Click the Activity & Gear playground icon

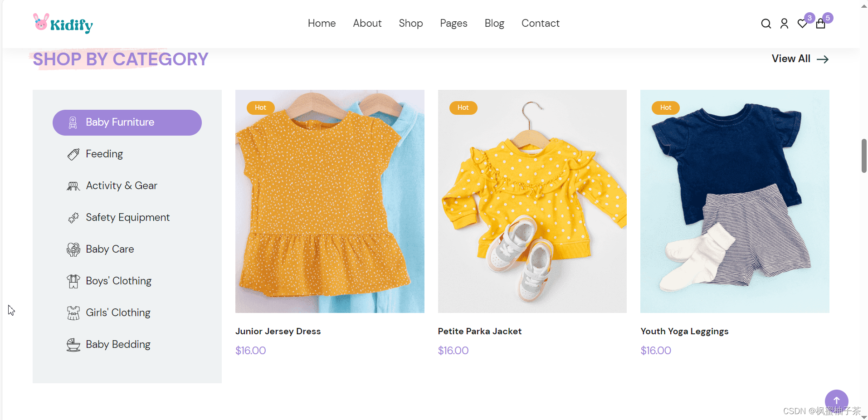(73, 186)
